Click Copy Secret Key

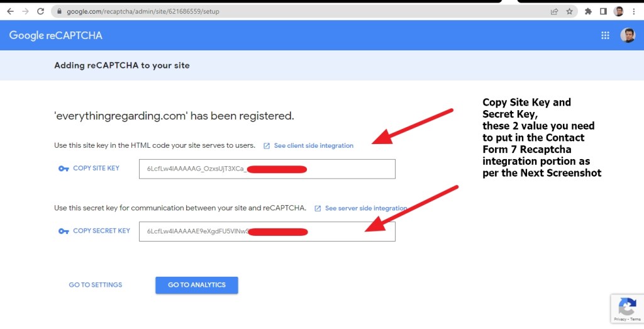[101, 231]
